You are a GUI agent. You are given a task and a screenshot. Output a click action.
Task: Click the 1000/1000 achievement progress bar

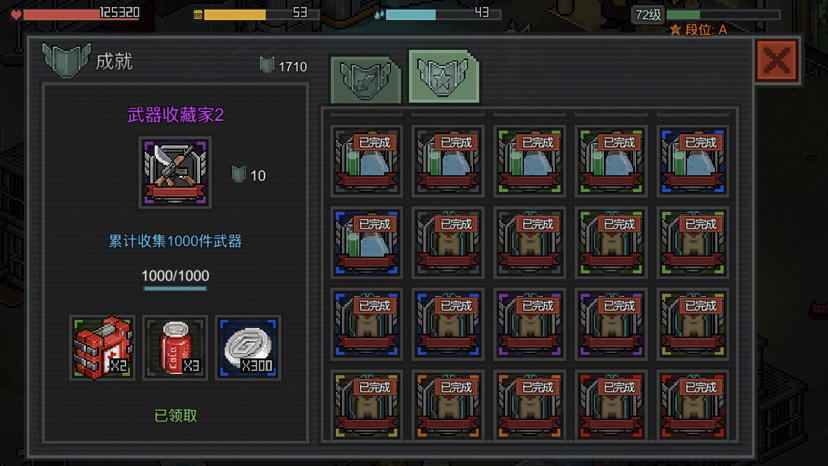[x=175, y=288]
